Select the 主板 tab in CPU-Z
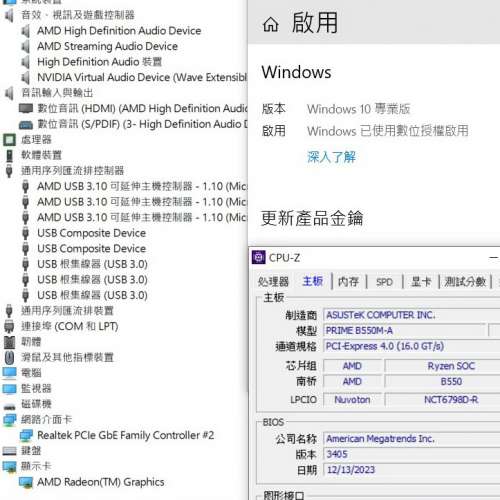The height and width of the screenshot is (500, 500). click(x=313, y=281)
